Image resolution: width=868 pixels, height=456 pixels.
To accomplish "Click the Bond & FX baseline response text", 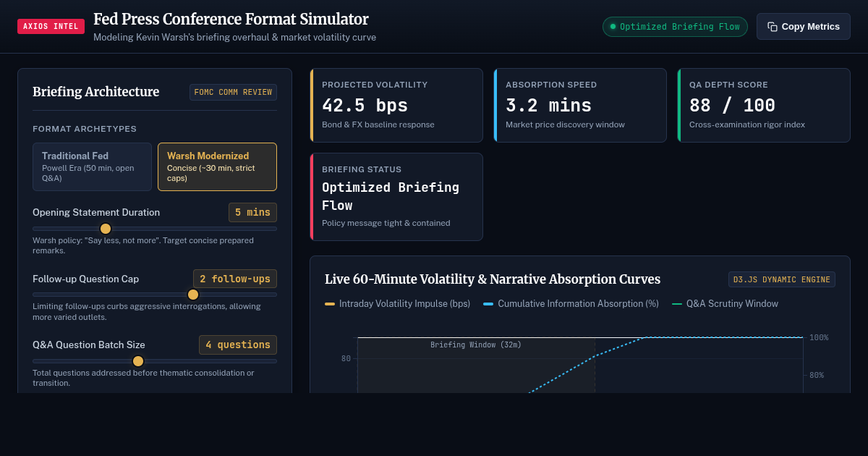I will coord(378,124).
